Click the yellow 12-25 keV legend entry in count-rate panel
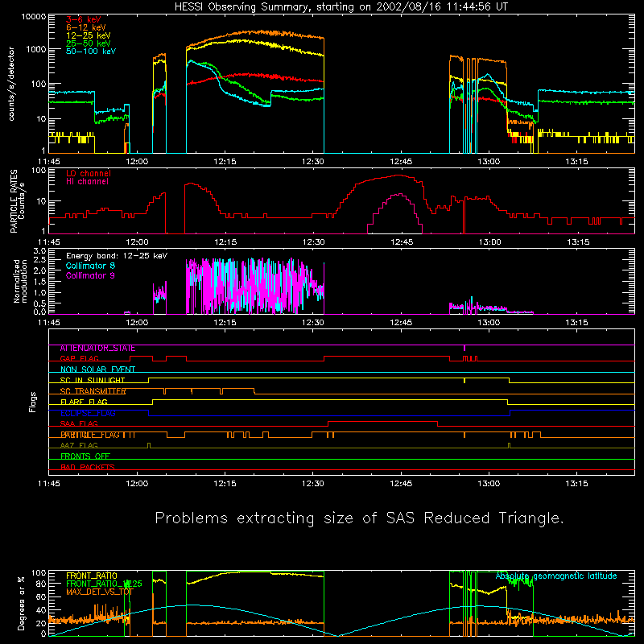Screen dimensions: 644x644 88,35
